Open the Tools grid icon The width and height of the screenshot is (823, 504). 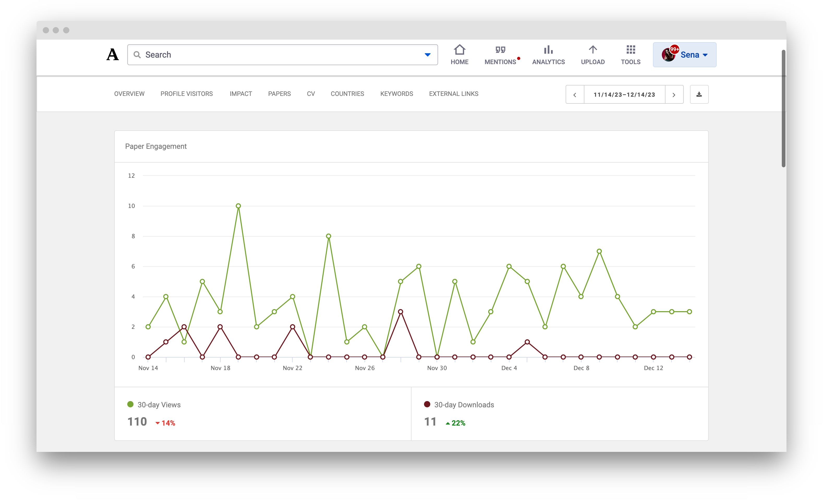631,50
